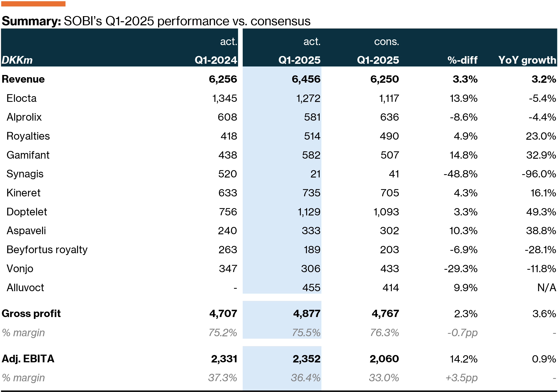The height and width of the screenshot is (392, 558).
Task: Click Aspaveli YoY growth 38.8%
Action: (x=541, y=231)
